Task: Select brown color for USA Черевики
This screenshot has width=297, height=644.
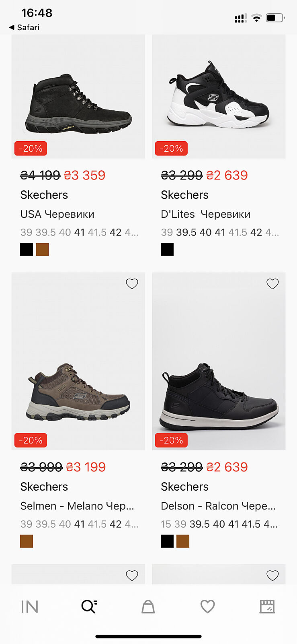Action: pos(42,250)
